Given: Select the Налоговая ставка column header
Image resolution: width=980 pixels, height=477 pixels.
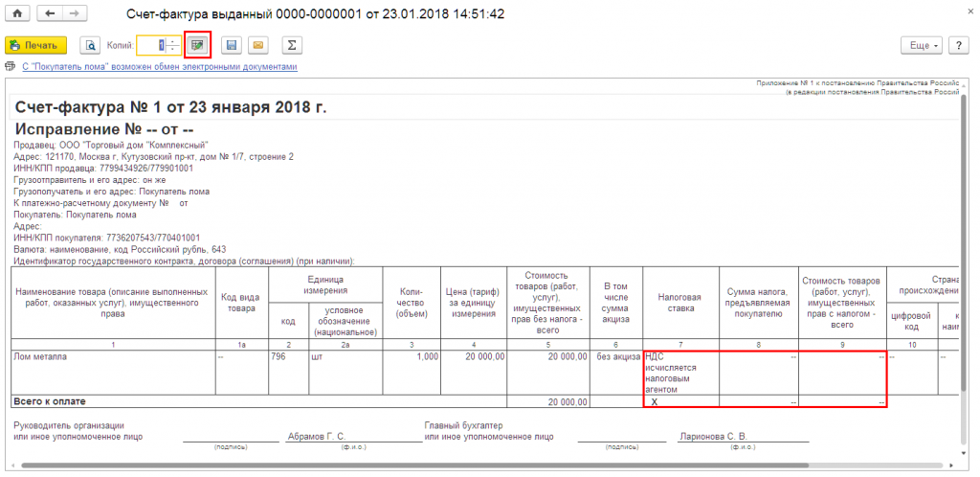Looking at the screenshot, I should click(x=681, y=303).
